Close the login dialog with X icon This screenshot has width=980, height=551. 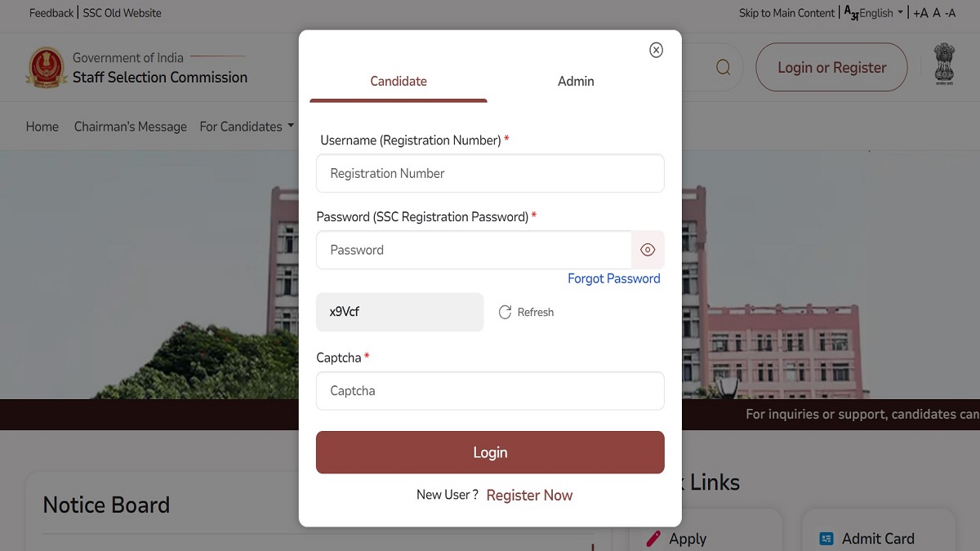click(656, 51)
